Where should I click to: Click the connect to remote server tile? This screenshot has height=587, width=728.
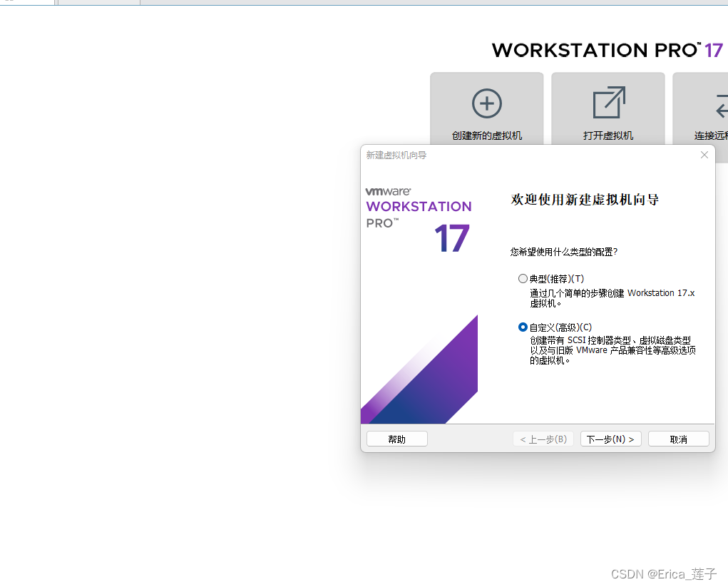[700, 117]
